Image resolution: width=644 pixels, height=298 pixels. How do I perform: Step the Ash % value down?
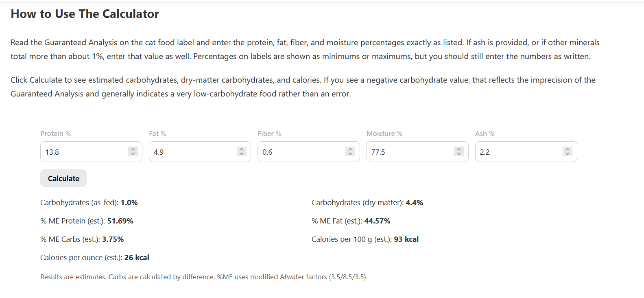click(568, 154)
